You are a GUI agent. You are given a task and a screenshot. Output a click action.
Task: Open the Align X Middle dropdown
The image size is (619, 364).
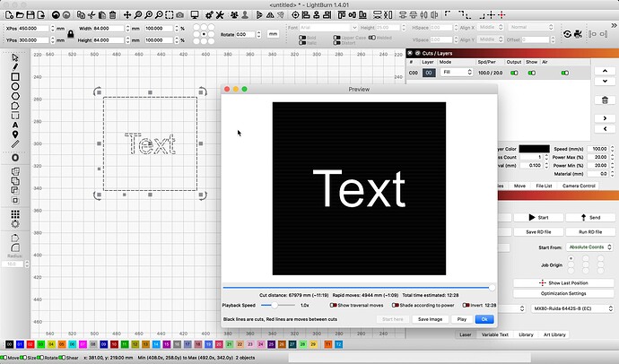[490, 27]
